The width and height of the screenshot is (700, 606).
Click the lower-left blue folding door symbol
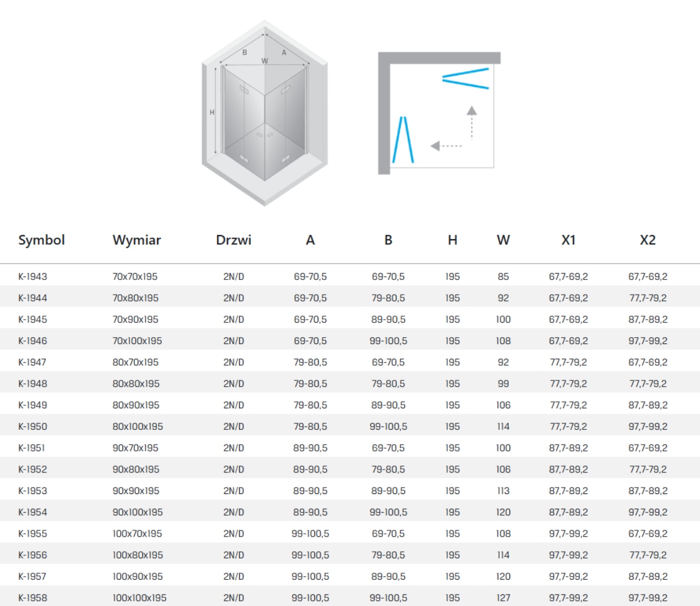(x=402, y=140)
